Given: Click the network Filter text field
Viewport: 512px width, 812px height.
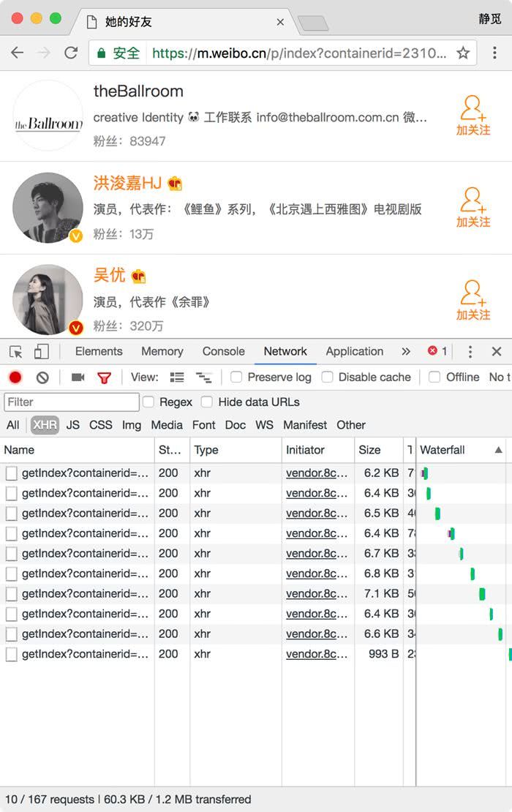Looking at the screenshot, I should [x=72, y=402].
